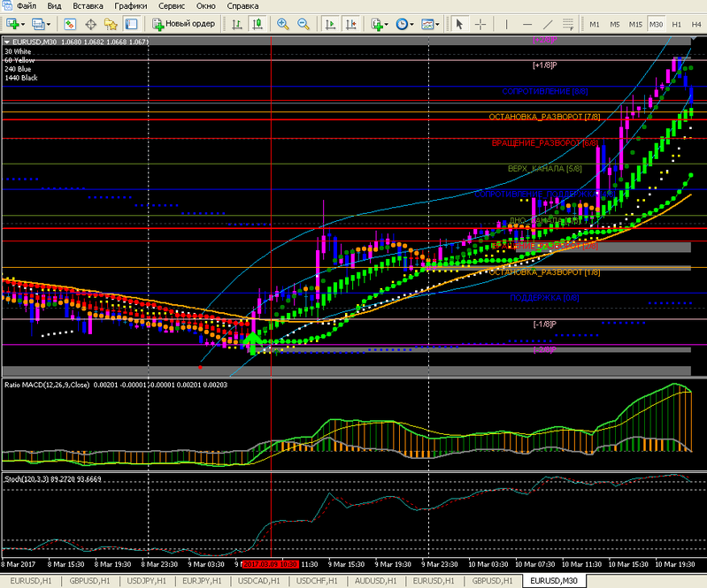The width and height of the screenshot is (707, 588).
Task: Switch to the EURJPY,H1 chart tab
Action: (202, 581)
